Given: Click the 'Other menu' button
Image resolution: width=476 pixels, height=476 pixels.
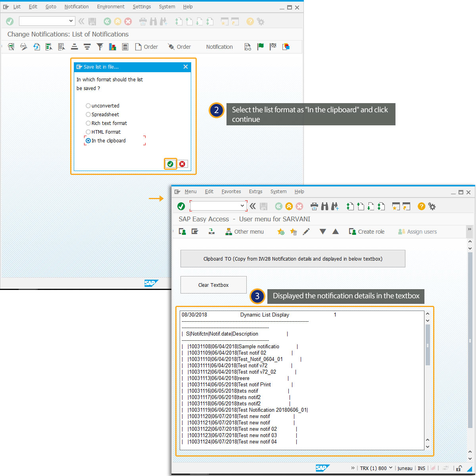Looking at the screenshot, I should 244,232.
